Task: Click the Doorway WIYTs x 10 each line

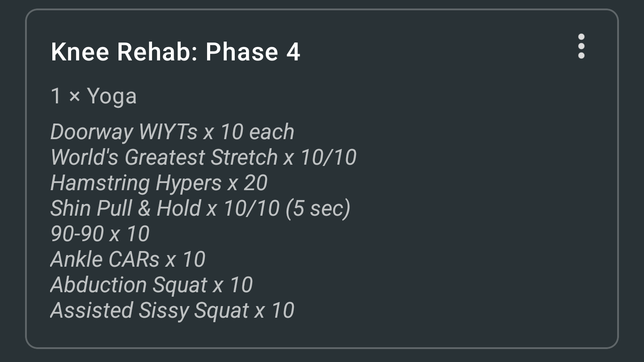Action: [x=172, y=132]
